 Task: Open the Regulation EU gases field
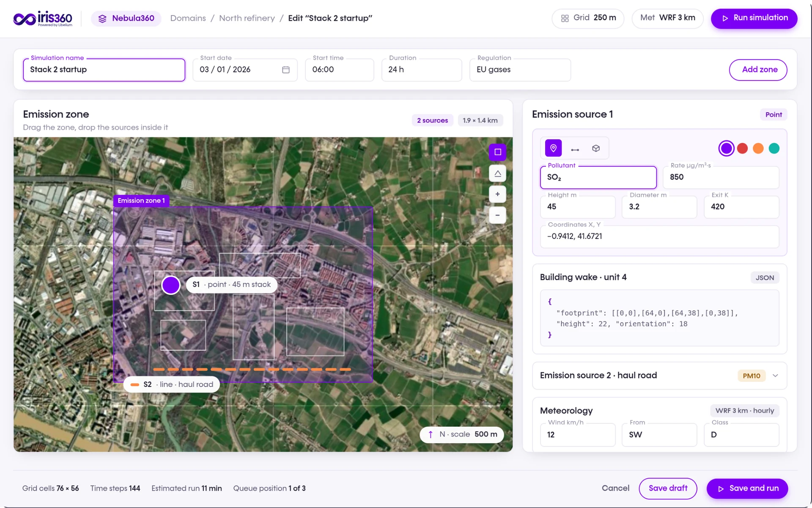(x=520, y=70)
